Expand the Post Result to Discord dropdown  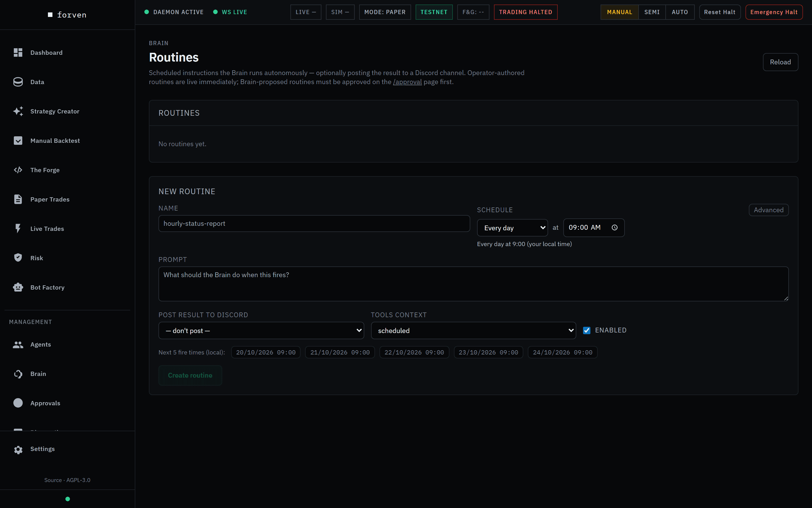coord(261,330)
